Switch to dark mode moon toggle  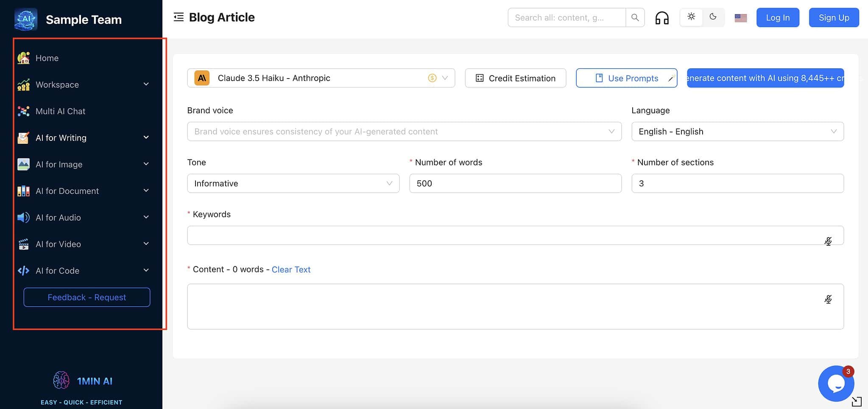(x=713, y=17)
